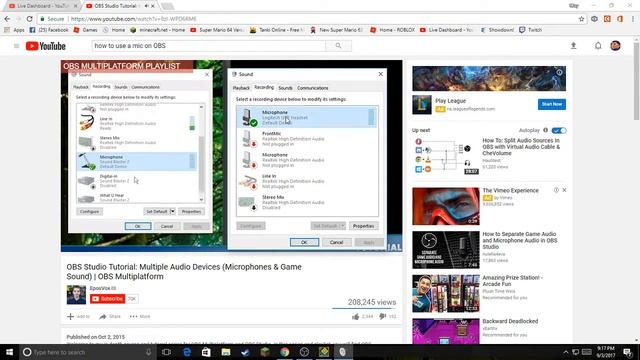Open File Explorer from taskbar
640x360 pixels.
226,352
